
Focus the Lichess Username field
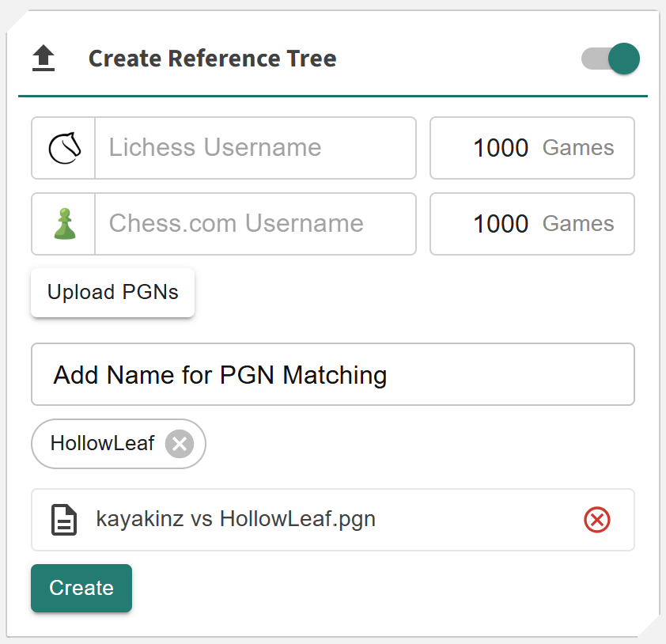(x=255, y=148)
